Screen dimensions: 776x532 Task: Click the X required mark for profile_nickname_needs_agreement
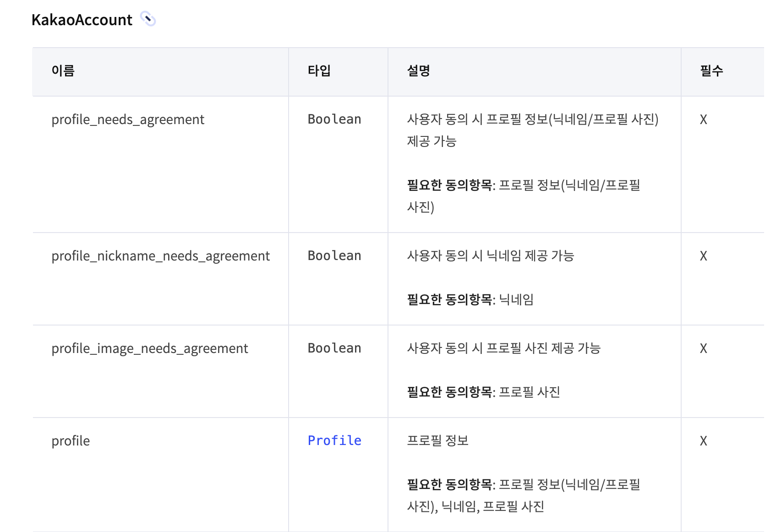click(x=704, y=256)
